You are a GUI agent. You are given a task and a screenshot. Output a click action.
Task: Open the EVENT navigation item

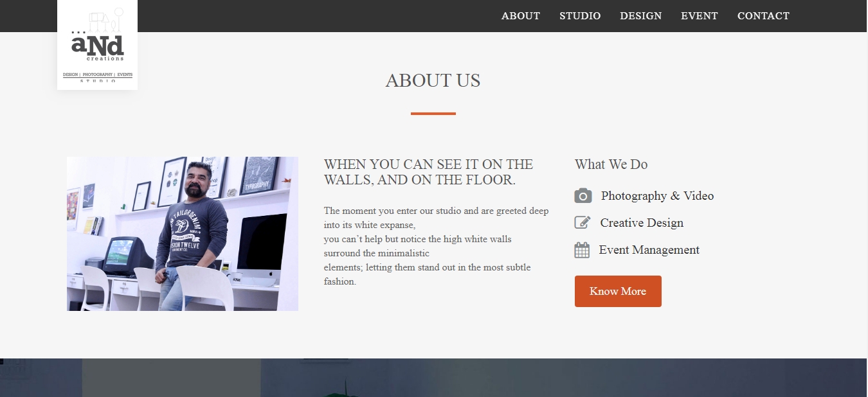(x=700, y=16)
